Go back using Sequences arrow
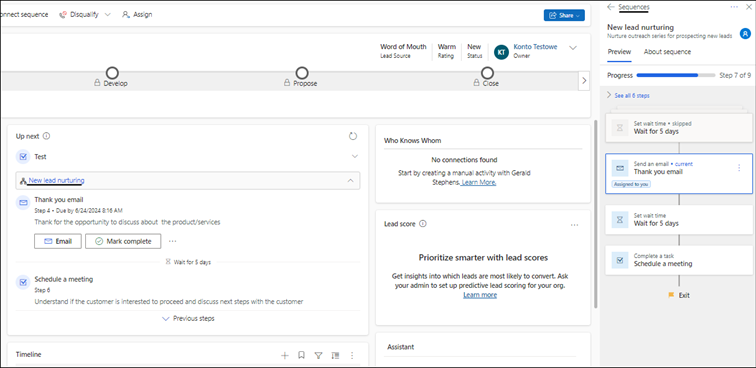The height and width of the screenshot is (368, 756). click(611, 7)
